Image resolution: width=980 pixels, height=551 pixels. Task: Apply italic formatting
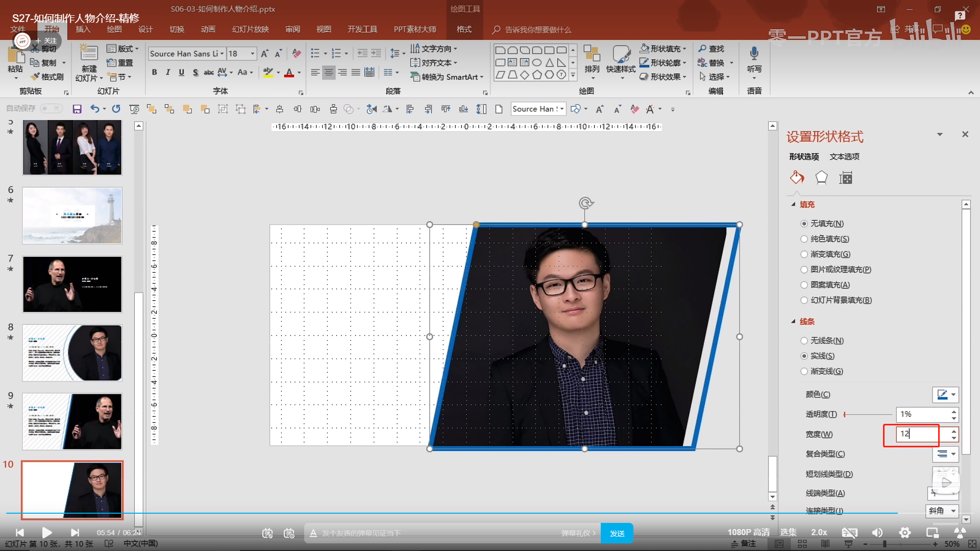pyautogui.click(x=168, y=73)
